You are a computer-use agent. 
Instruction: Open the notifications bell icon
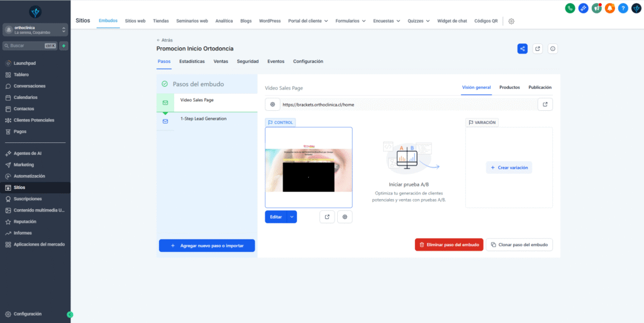609,8
